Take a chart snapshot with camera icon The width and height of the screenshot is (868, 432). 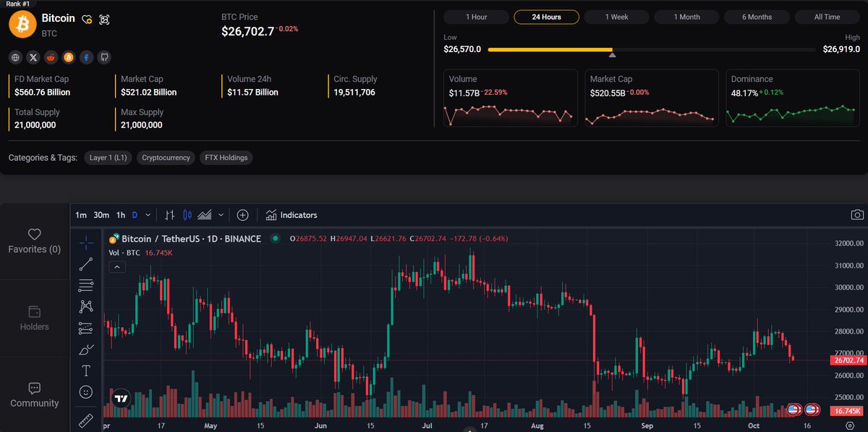click(x=857, y=215)
